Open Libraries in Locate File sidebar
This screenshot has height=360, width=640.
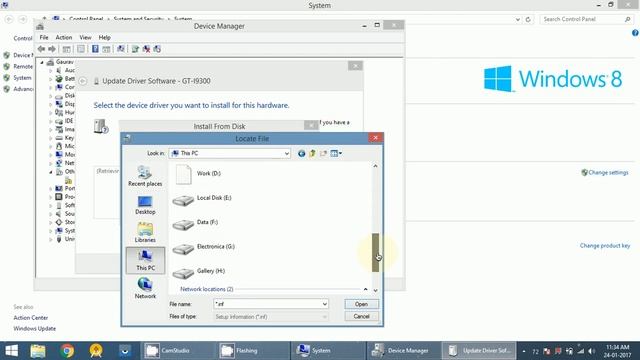[x=145, y=233]
